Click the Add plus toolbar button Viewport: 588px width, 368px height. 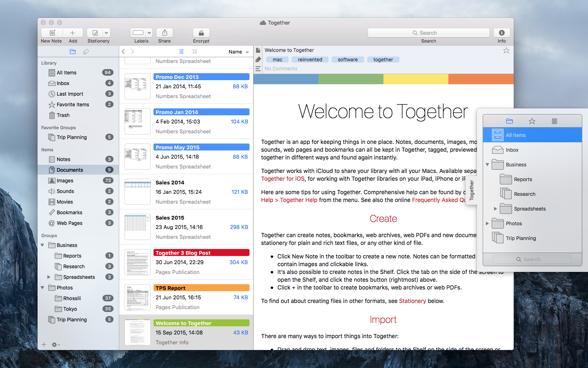coord(73,33)
